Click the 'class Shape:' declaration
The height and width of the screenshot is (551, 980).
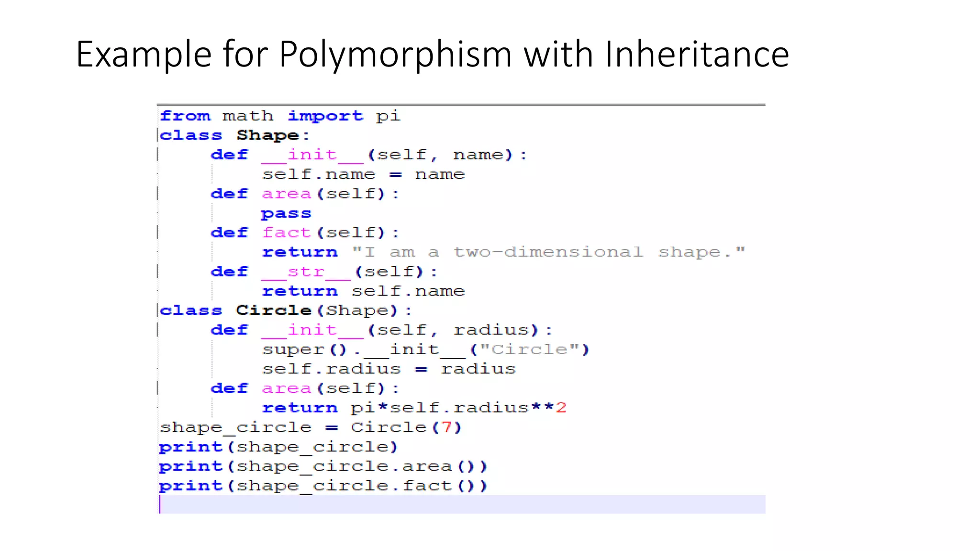234,135
